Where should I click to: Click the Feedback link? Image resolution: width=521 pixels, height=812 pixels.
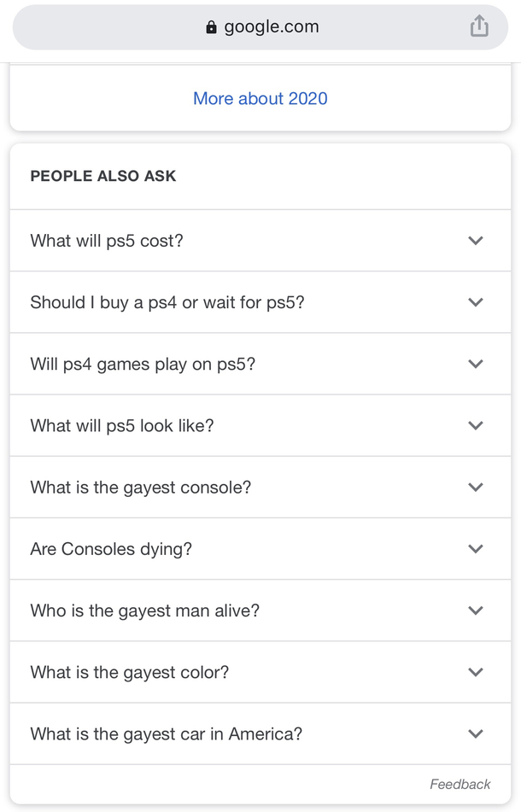tap(460, 784)
